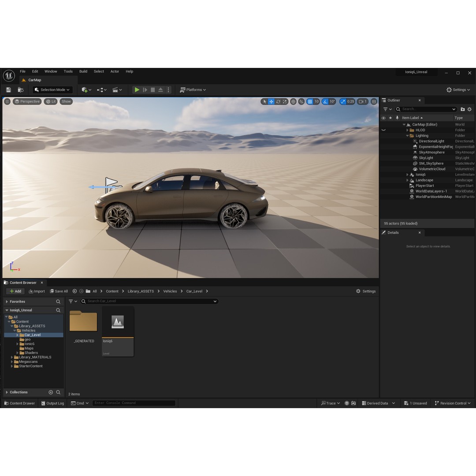
Task: Toggle rotation snapping in viewport
Action: point(325,102)
